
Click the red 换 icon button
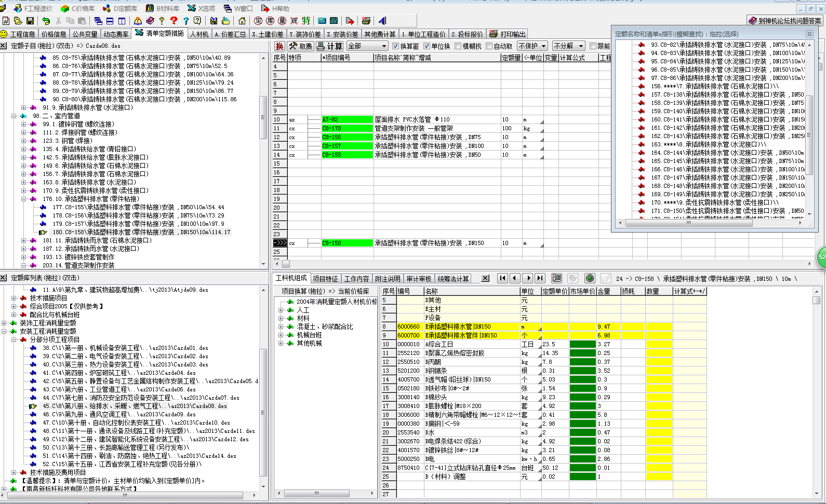coord(279,46)
